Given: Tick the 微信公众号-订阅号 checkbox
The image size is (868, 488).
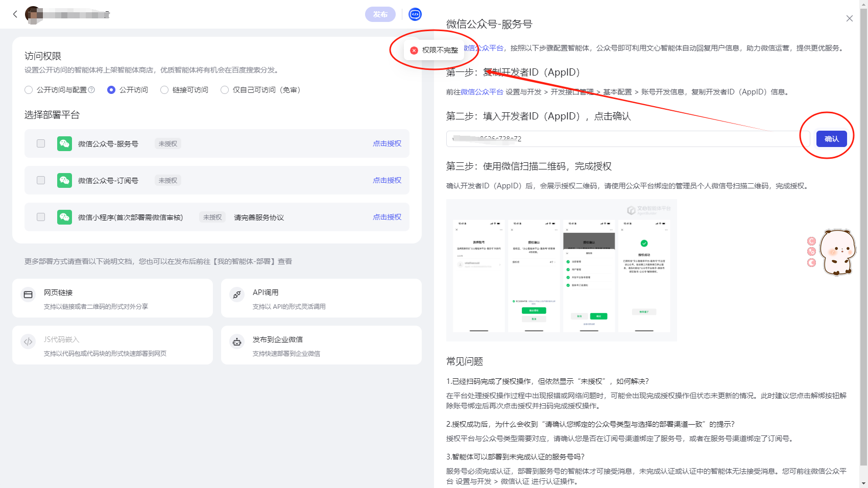Looking at the screenshot, I should click(x=41, y=180).
